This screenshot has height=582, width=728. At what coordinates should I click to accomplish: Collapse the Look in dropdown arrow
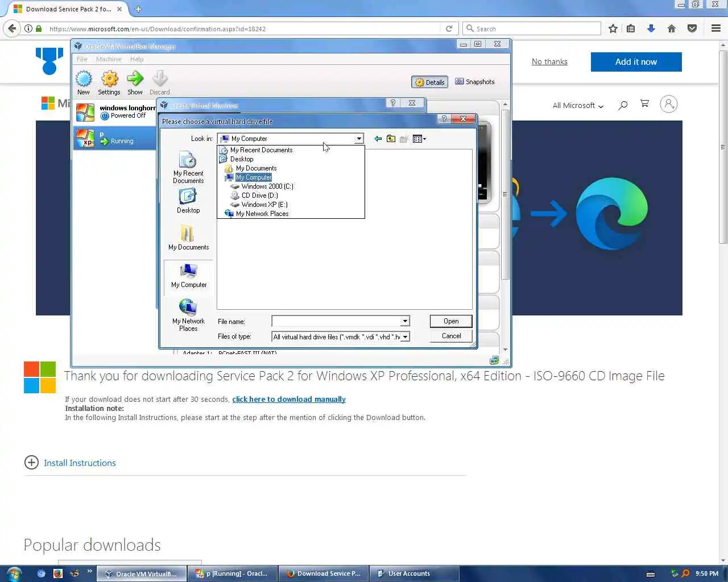click(359, 139)
